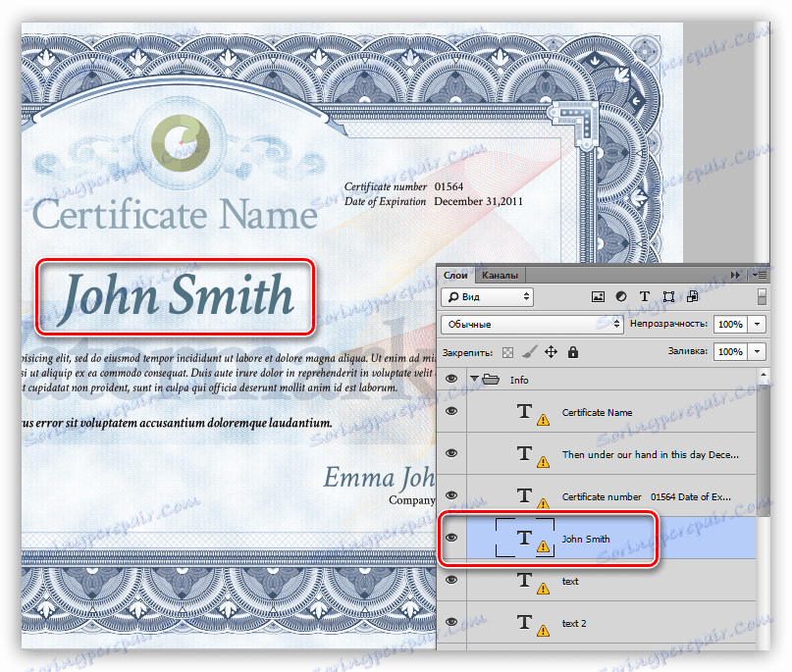Filter layers by adjustment layer icon

click(621, 297)
